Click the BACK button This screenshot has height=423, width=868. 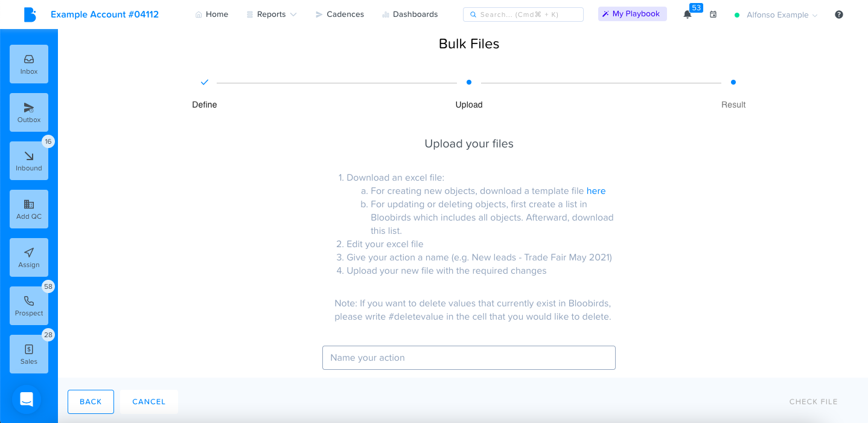[x=91, y=402]
